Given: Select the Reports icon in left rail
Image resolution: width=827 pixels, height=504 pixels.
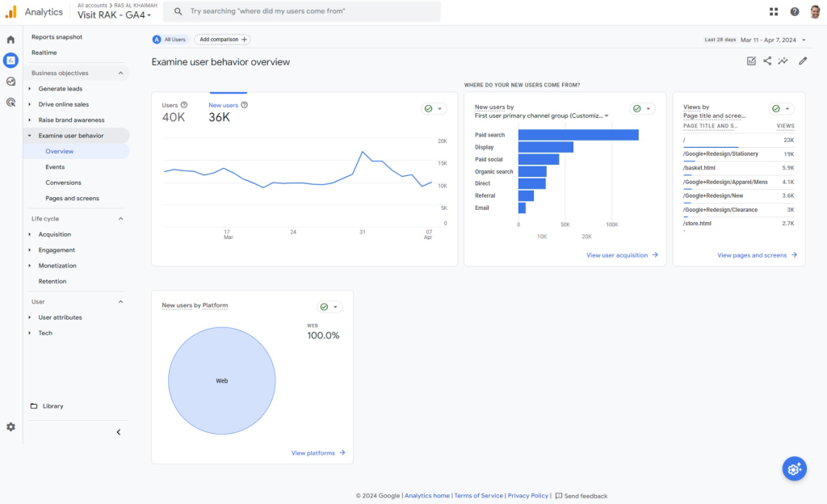Looking at the screenshot, I should (x=10, y=61).
